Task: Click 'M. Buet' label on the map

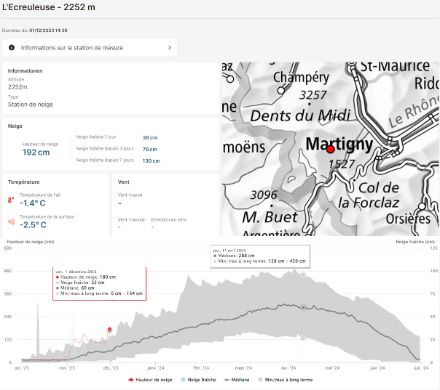Action: 270,217
